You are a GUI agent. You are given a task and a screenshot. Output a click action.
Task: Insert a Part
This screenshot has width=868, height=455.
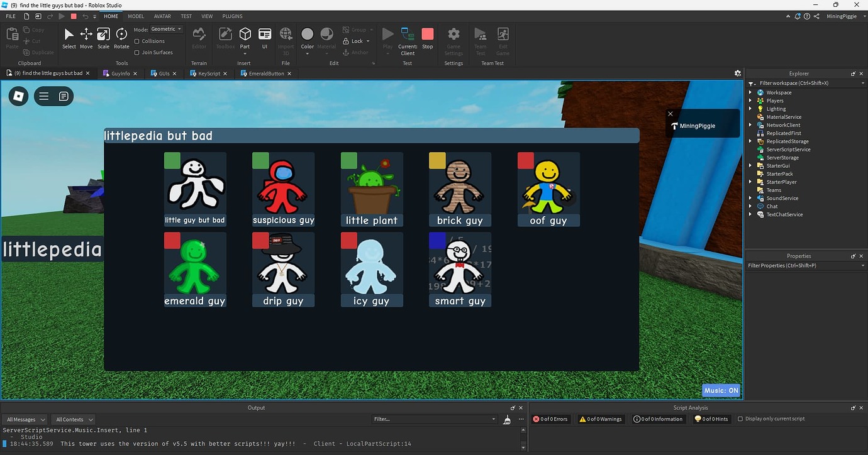point(245,38)
